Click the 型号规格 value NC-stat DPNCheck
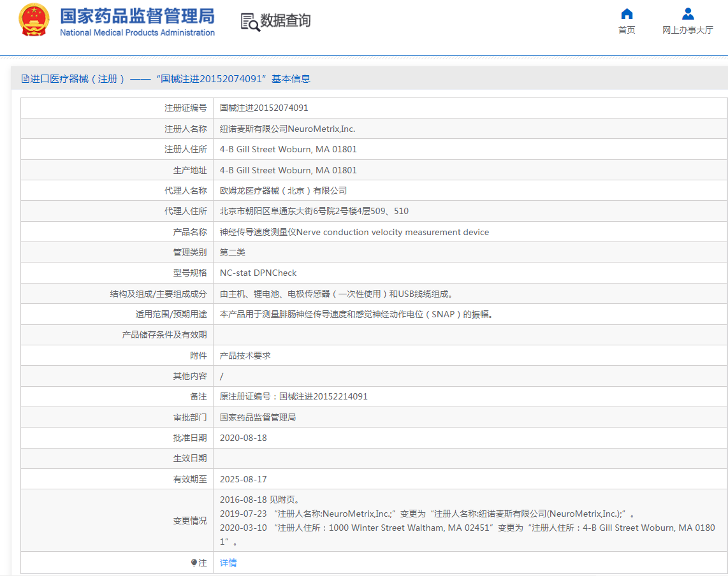This screenshot has width=728, height=576. coord(257,273)
